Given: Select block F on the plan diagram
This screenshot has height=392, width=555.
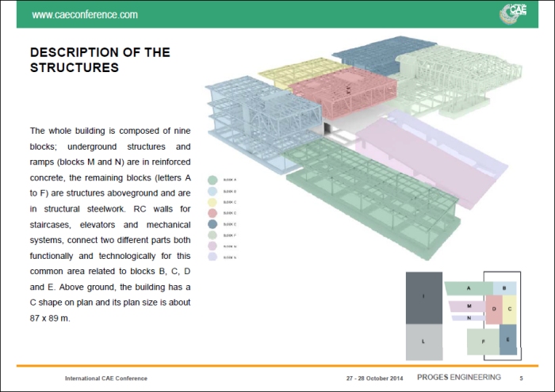Looking at the screenshot, I should [x=482, y=341].
